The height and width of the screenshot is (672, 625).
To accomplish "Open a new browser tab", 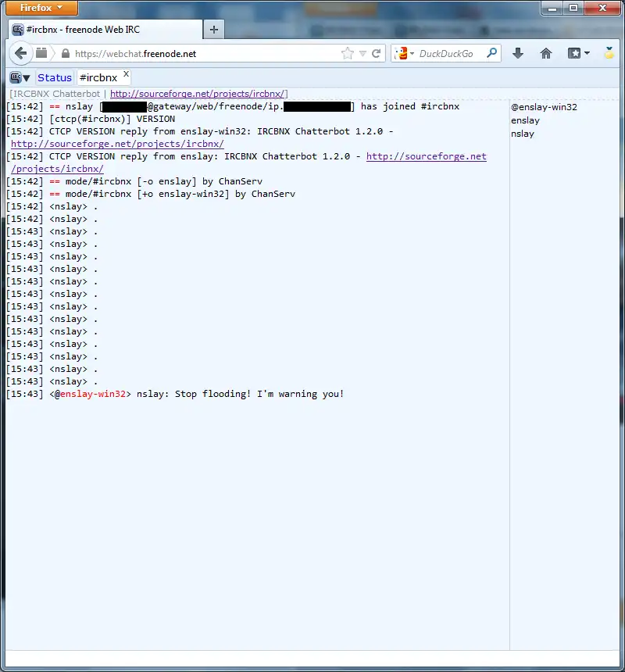I will (x=214, y=30).
